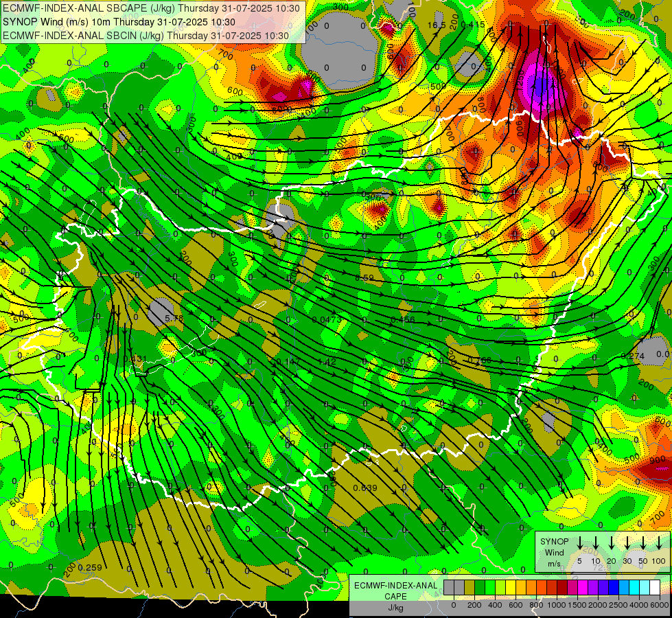
Task: Click the station value '0.431' on the map
Action: coord(135,359)
